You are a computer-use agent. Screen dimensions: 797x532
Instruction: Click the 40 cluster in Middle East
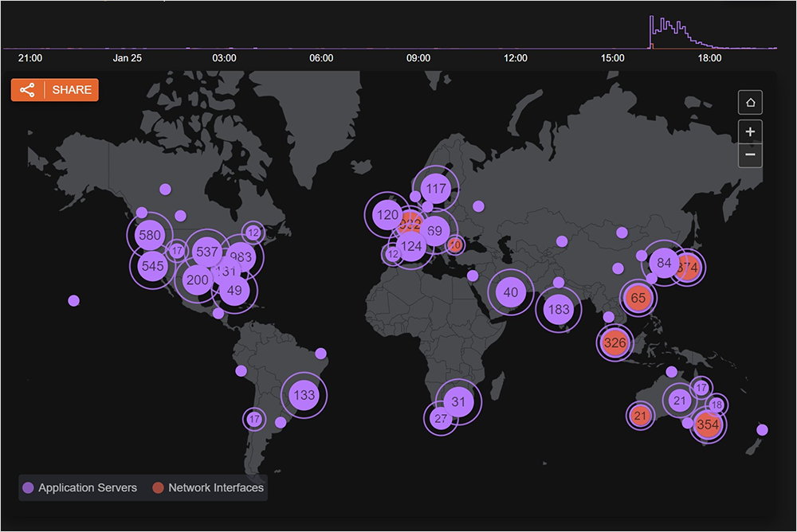510,292
